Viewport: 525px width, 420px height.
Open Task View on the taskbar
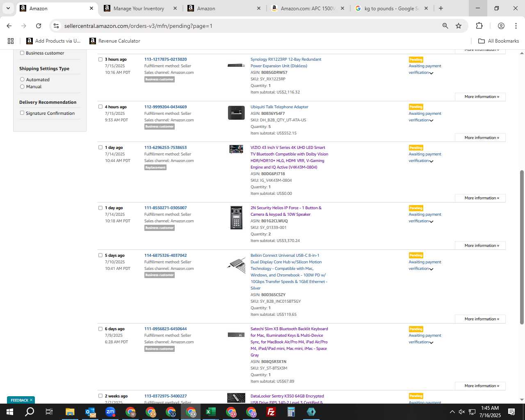coord(49,412)
